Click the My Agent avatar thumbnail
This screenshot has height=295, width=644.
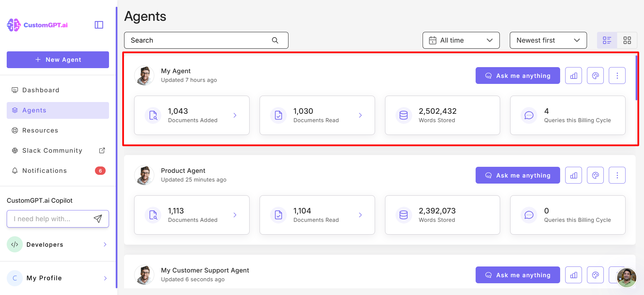click(144, 76)
